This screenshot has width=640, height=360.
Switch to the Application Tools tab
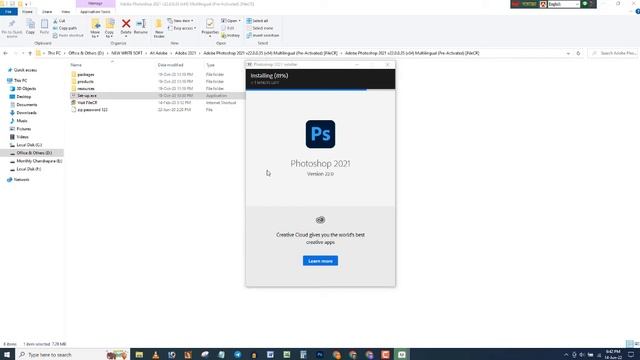click(95, 12)
